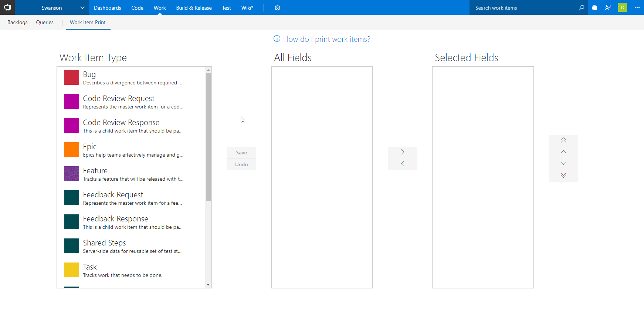This screenshot has height=311, width=644.
Task: Move field to the bottom with double-down arrow
Action: pyautogui.click(x=563, y=175)
